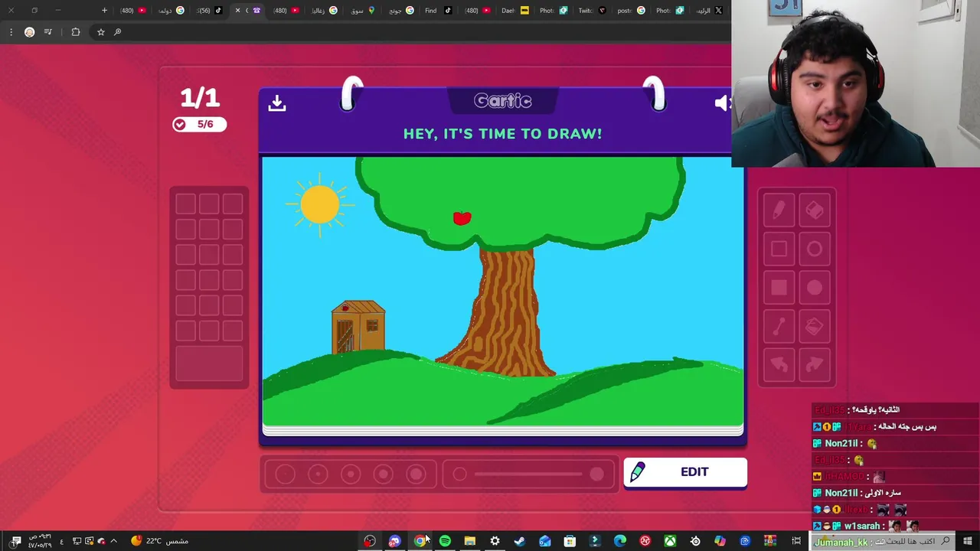Viewport: 980px width, 551px height.
Task: Undo the last drawing stroke
Action: (x=779, y=365)
